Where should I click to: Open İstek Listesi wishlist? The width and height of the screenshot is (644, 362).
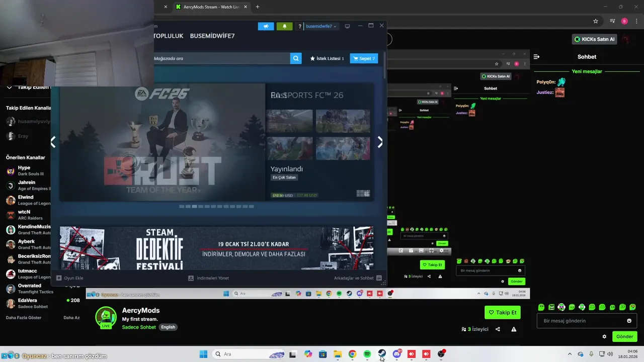327,58
